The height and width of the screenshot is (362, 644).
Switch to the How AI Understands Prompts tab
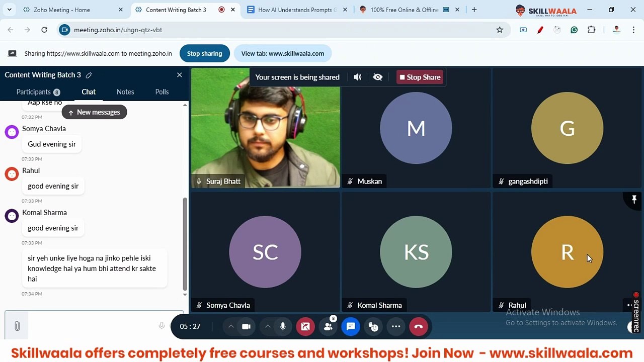click(297, 10)
